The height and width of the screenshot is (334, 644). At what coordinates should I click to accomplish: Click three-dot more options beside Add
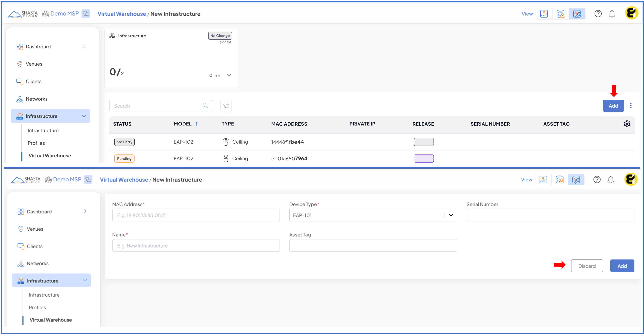coord(630,106)
